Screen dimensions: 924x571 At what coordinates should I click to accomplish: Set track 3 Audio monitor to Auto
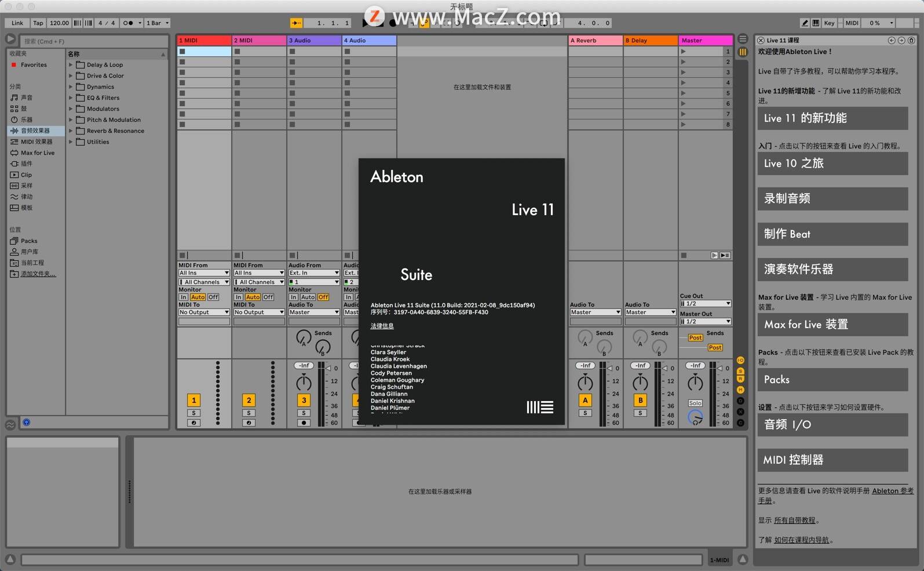click(308, 297)
